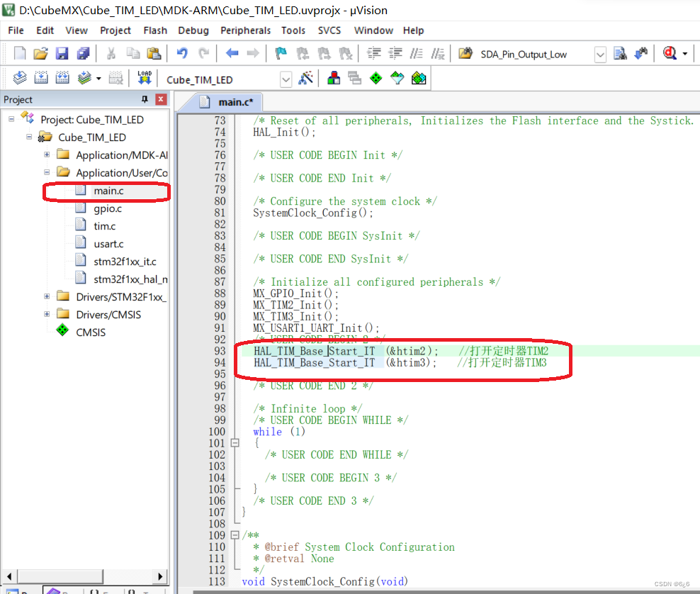
Task: Undo the last edit
Action: point(182,54)
